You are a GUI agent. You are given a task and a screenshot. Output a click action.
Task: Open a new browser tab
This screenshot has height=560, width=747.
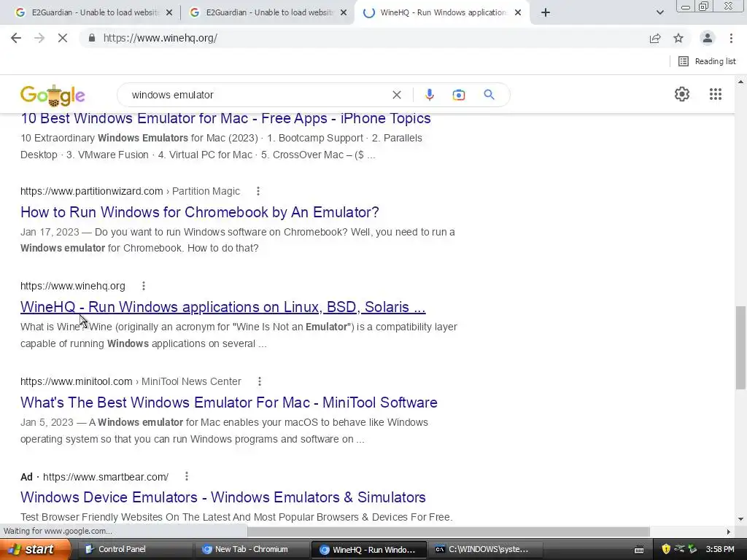coord(546,12)
